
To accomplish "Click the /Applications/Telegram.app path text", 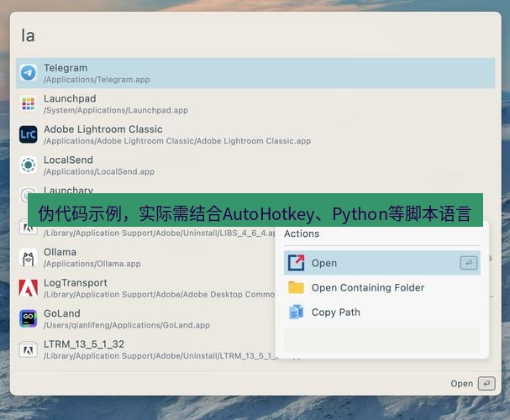I will pyautogui.click(x=97, y=80).
